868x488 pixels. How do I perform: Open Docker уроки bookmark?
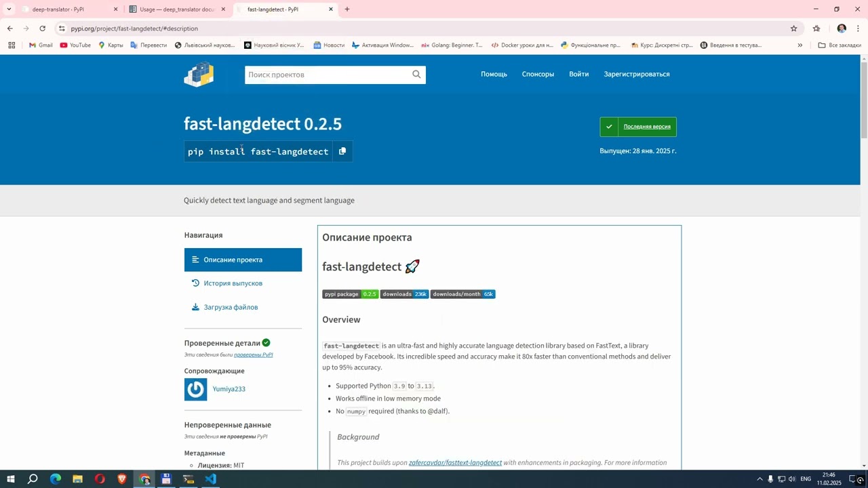pyautogui.click(x=521, y=45)
